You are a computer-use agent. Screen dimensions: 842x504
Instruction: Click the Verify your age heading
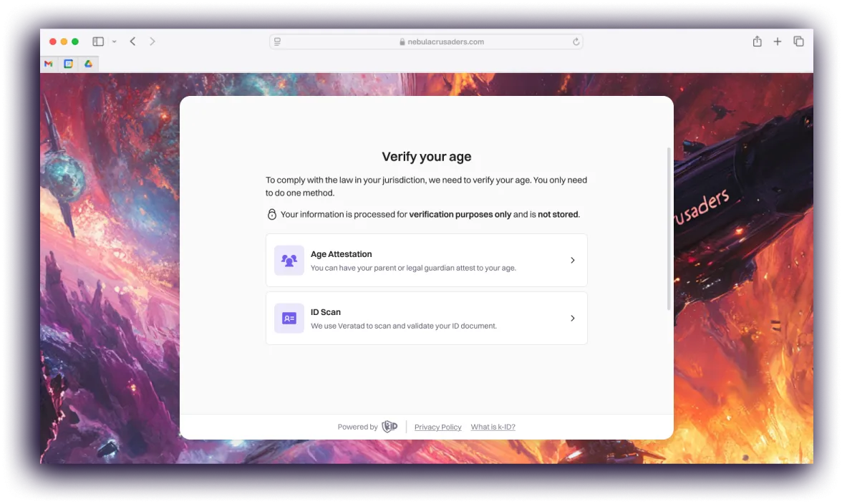pos(427,157)
